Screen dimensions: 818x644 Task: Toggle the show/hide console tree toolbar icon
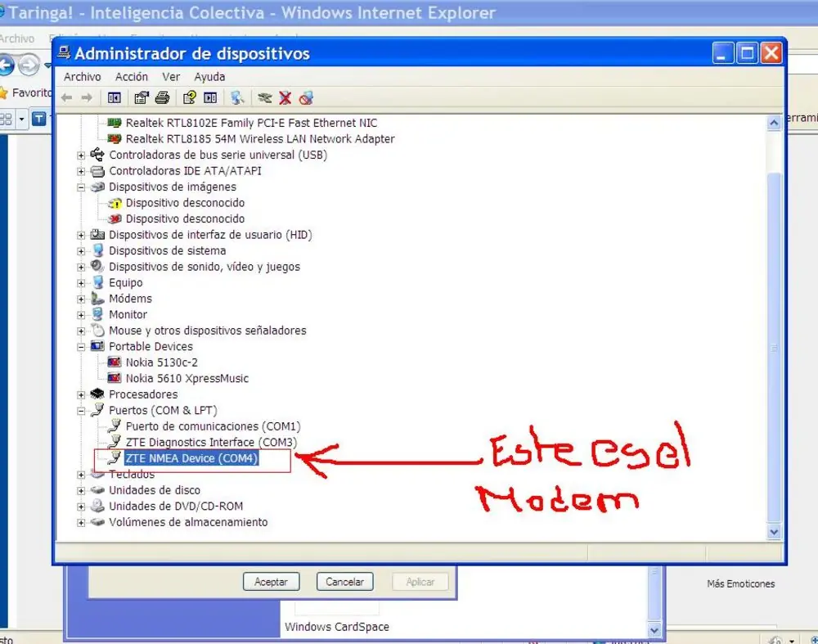pyautogui.click(x=115, y=97)
